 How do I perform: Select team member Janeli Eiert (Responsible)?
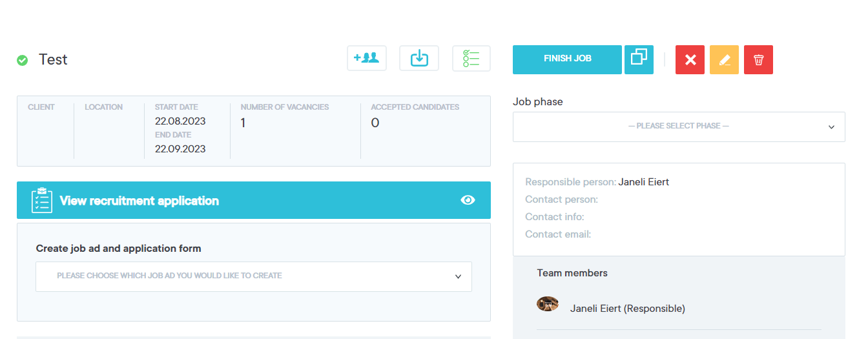627,309
